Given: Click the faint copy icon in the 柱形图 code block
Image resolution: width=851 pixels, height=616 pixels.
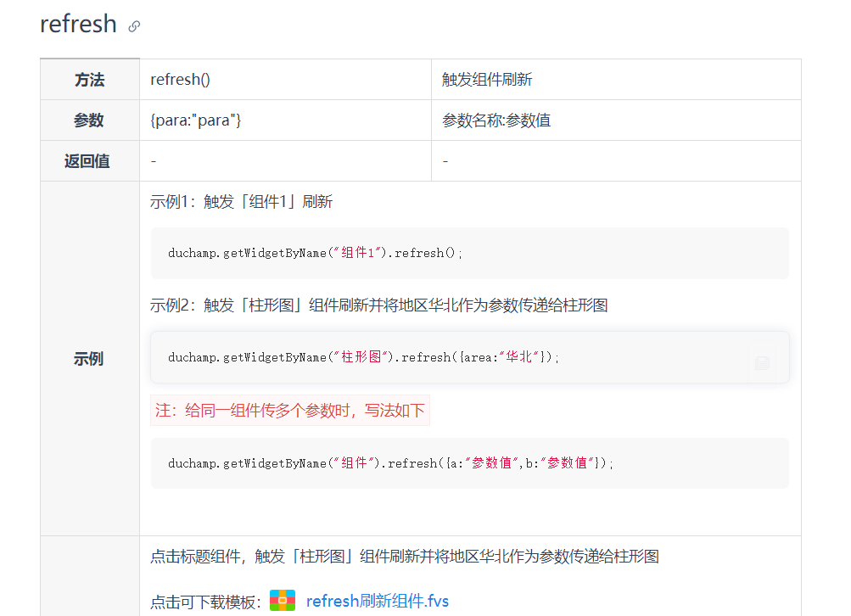Looking at the screenshot, I should (x=762, y=362).
